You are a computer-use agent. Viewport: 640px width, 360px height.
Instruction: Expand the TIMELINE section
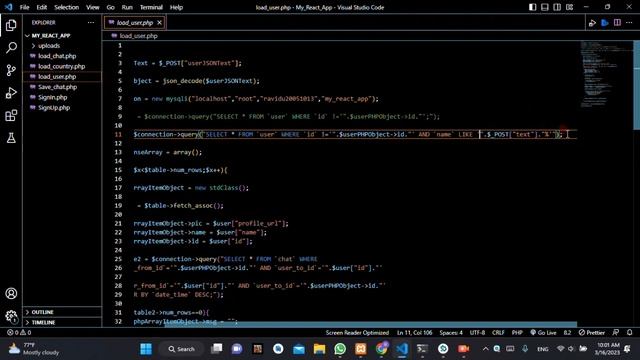(62, 322)
